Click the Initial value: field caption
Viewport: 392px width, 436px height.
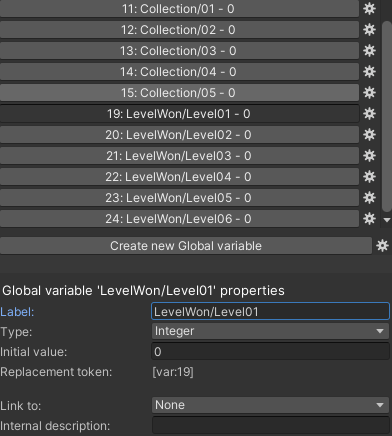(33, 352)
